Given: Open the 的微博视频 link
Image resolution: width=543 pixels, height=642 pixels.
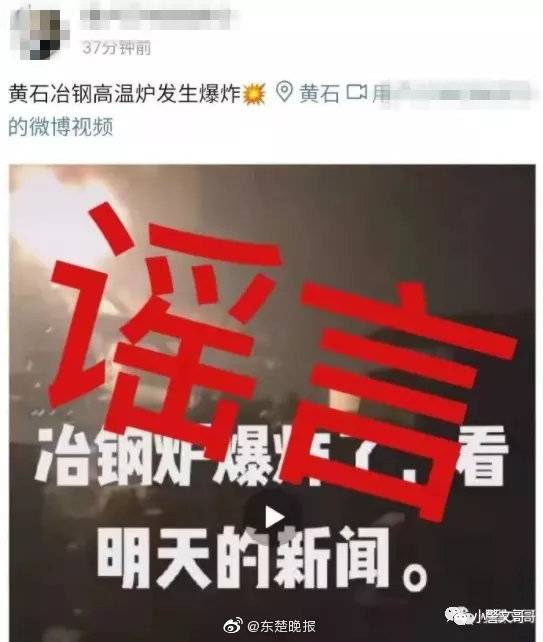Looking at the screenshot, I should [61, 126].
